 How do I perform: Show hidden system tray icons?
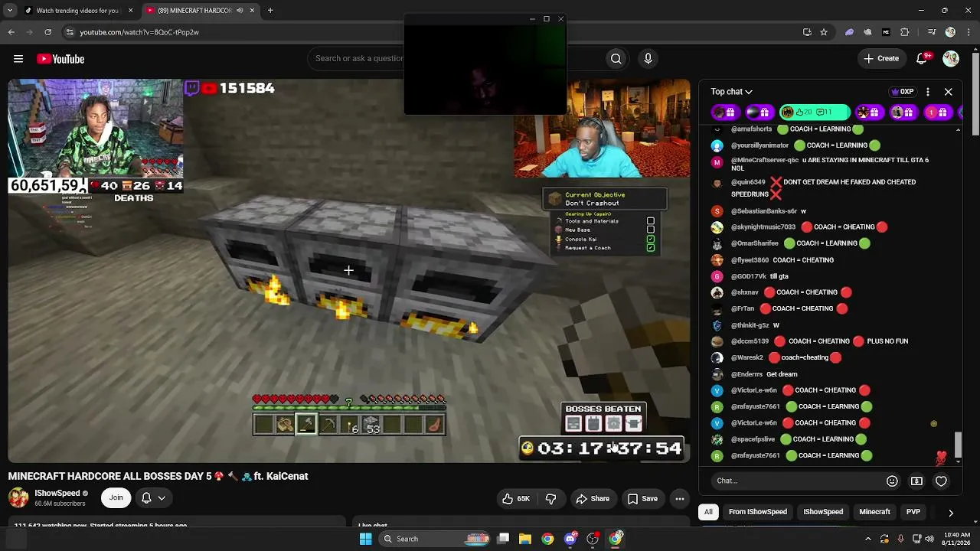click(867, 539)
